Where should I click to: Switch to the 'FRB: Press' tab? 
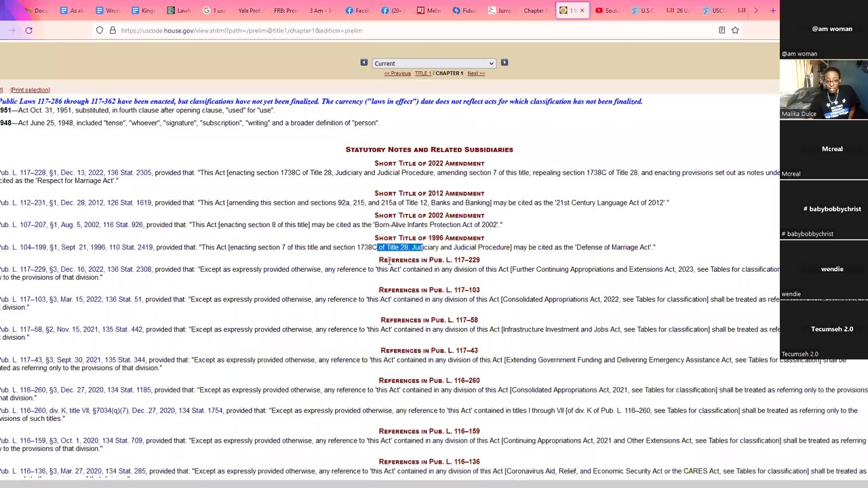click(x=285, y=10)
